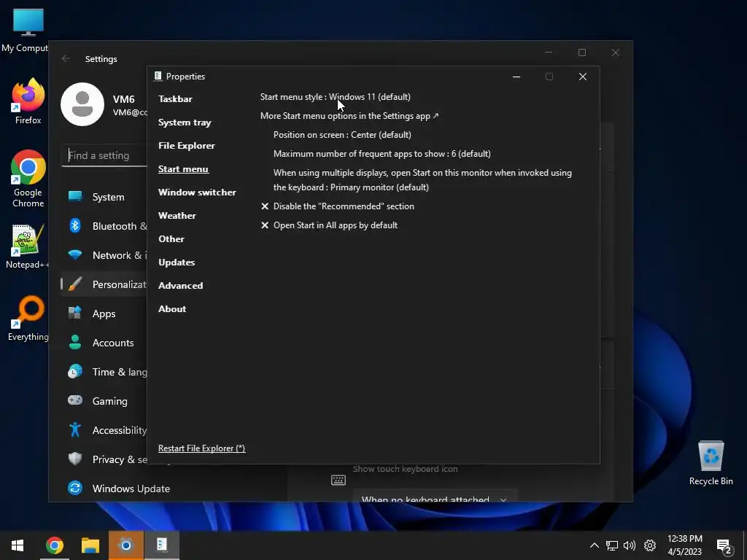
Task: Go back with Settings back arrow
Action: (x=66, y=58)
